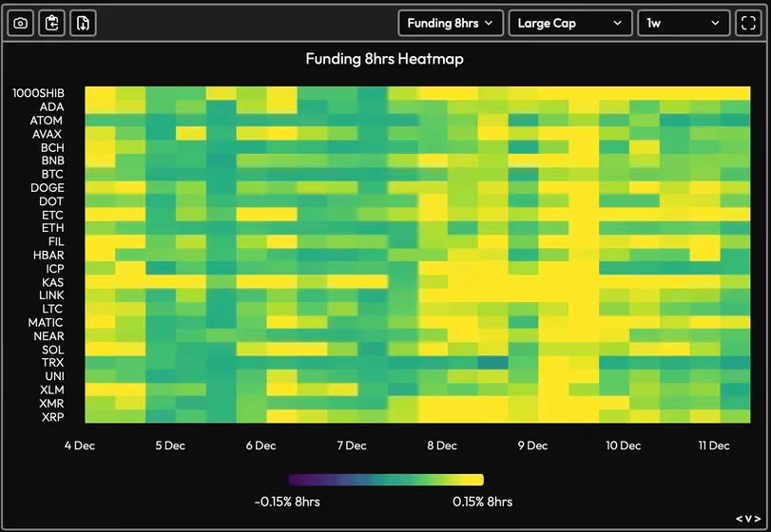Click the 8 Dec date label

pos(441,446)
